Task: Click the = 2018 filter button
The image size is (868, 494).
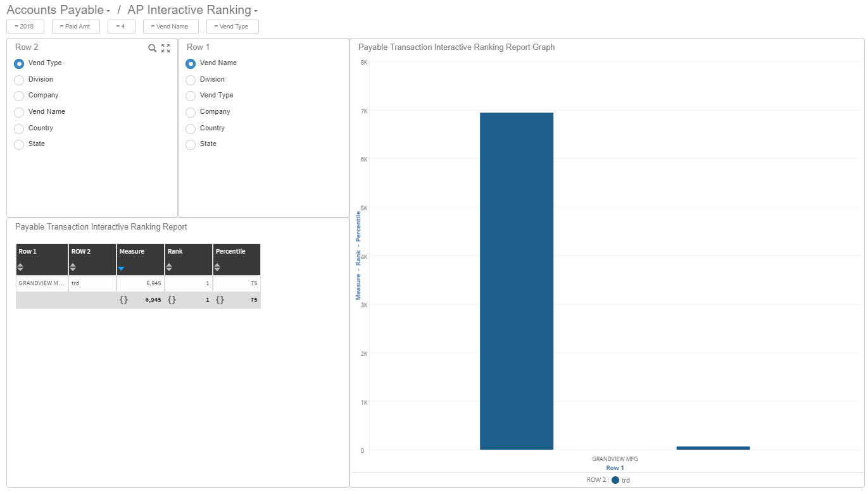Action: [x=25, y=26]
